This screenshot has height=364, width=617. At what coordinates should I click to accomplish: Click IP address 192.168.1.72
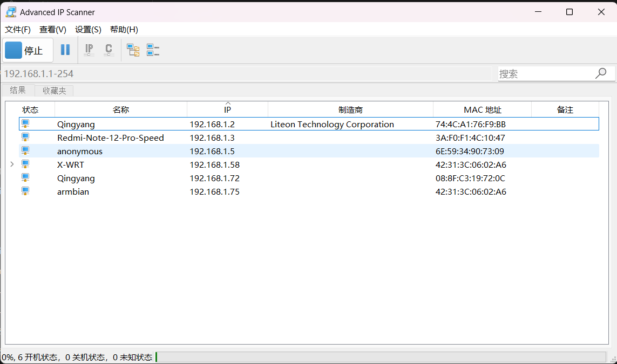pos(215,178)
